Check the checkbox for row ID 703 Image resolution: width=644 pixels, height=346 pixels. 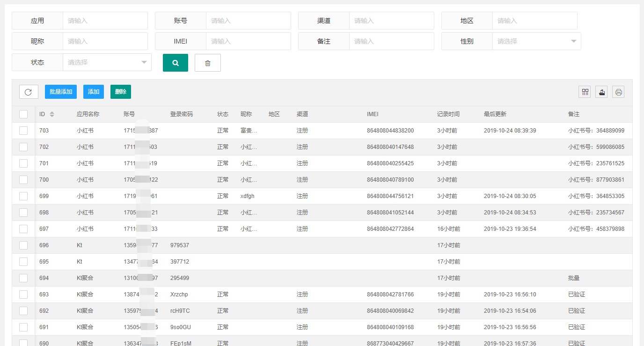coord(23,131)
